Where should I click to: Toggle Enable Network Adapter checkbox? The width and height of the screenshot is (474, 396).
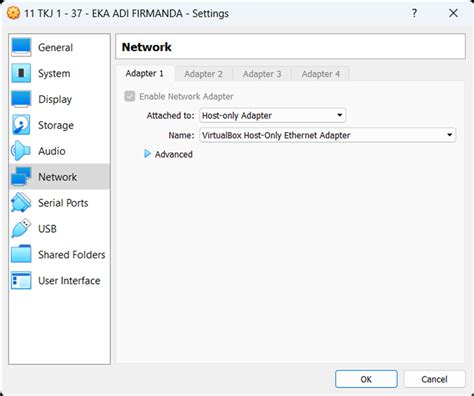pyautogui.click(x=130, y=96)
